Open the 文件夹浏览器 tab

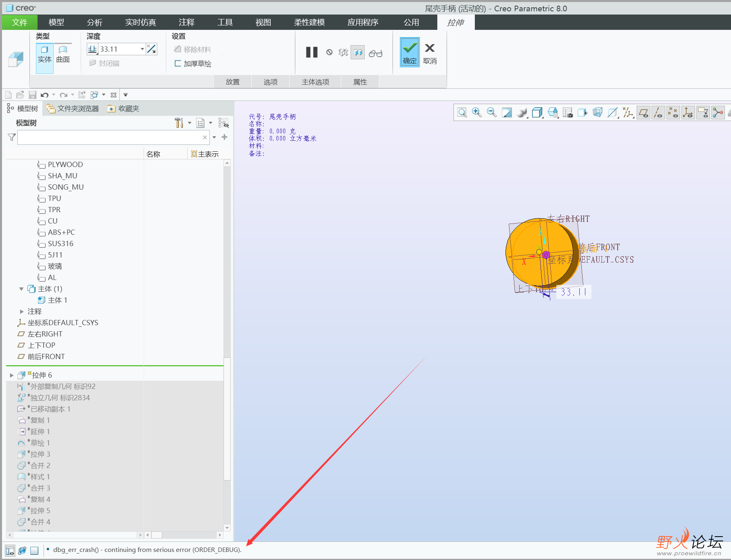pos(73,109)
